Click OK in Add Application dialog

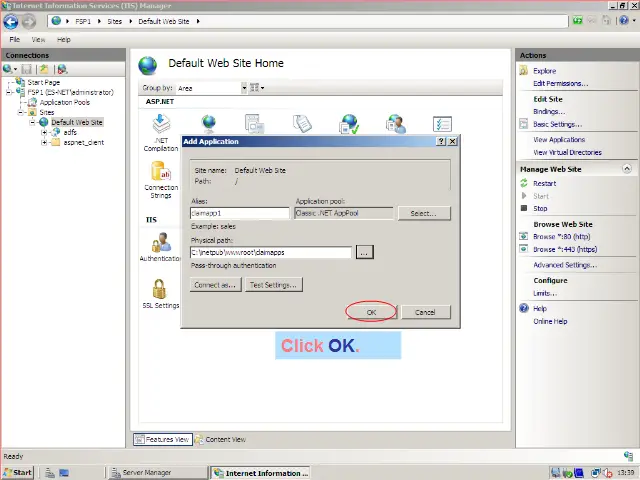pos(371,312)
